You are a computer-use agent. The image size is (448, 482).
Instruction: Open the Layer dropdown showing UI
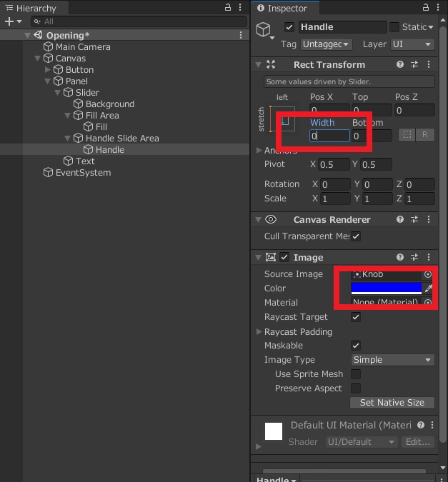[412, 44]
